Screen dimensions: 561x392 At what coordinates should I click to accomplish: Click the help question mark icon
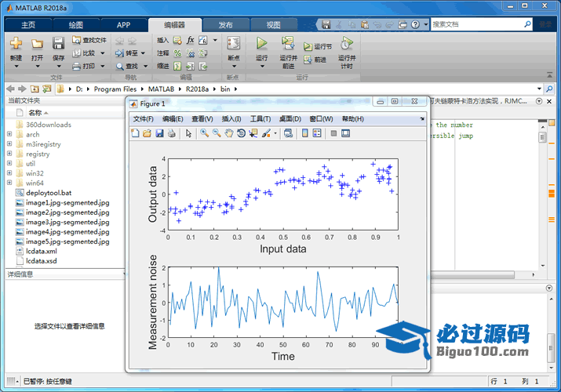pyautogui.click(x=415, y=24)
